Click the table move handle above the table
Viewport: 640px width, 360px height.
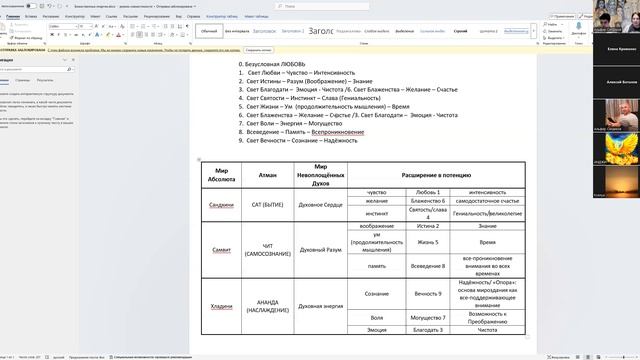click(199, 159)
